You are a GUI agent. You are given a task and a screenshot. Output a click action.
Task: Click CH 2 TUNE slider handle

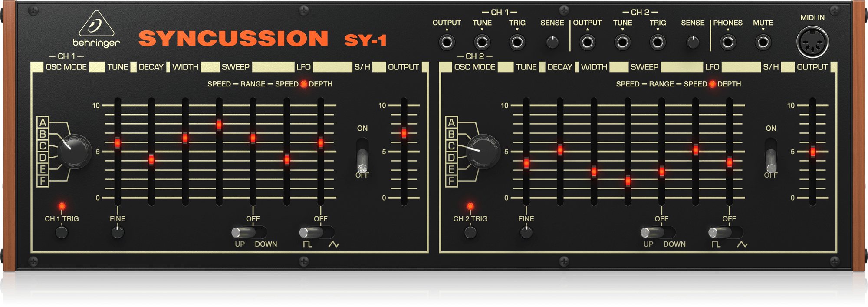pos(526,163)
